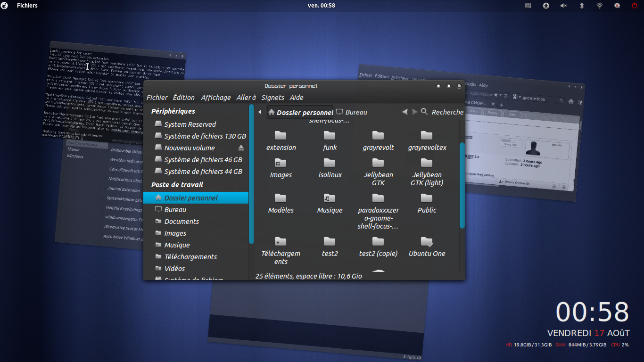
Task: Click the search magnifier icon in Nautilus
Action: (x=424, y=112)
